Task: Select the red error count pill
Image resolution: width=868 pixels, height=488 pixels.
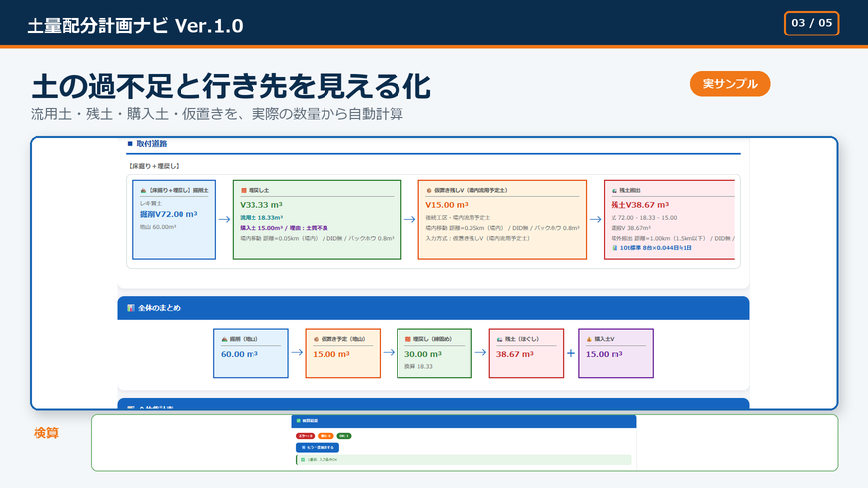Action: point(305,436)
